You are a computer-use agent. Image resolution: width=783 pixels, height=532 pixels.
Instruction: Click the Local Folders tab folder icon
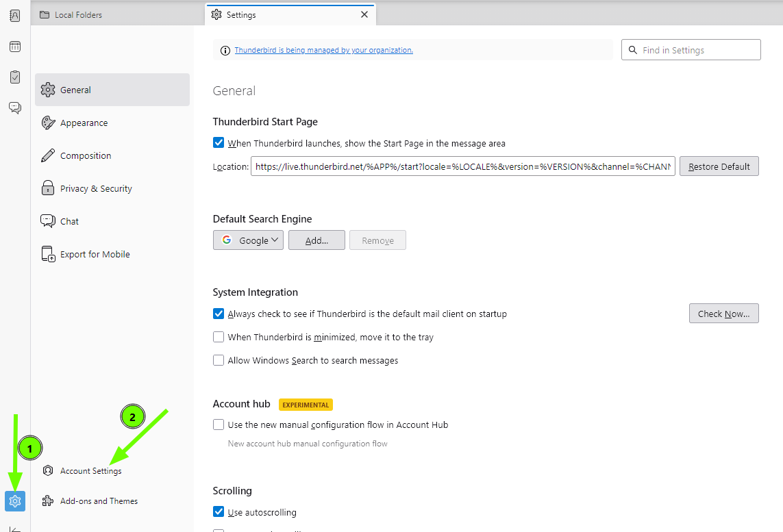pos(45,15)
